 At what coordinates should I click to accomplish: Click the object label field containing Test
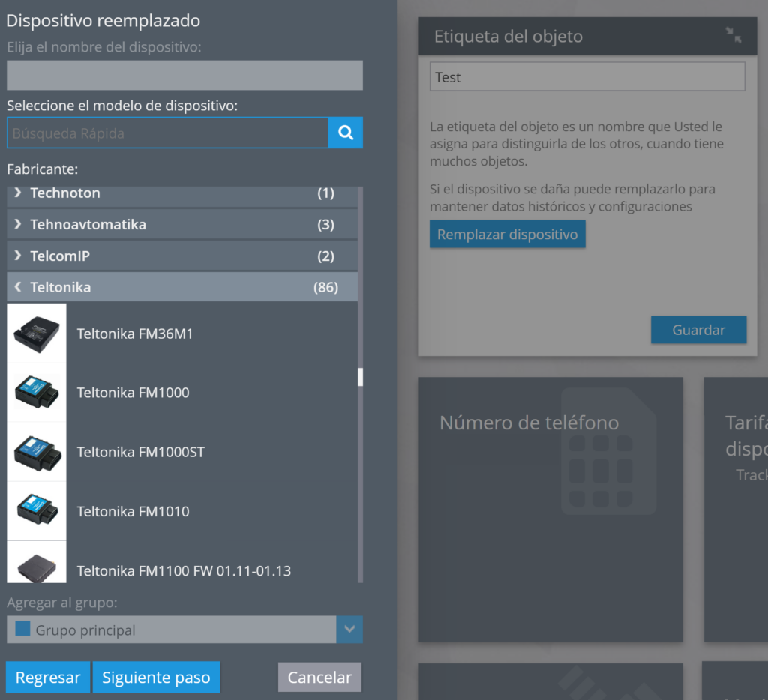click(x=587, y=77)
